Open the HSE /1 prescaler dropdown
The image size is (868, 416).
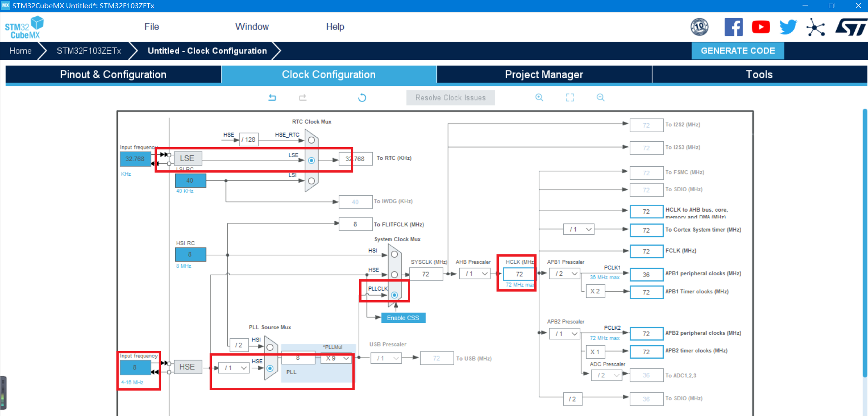pos(234,368)
